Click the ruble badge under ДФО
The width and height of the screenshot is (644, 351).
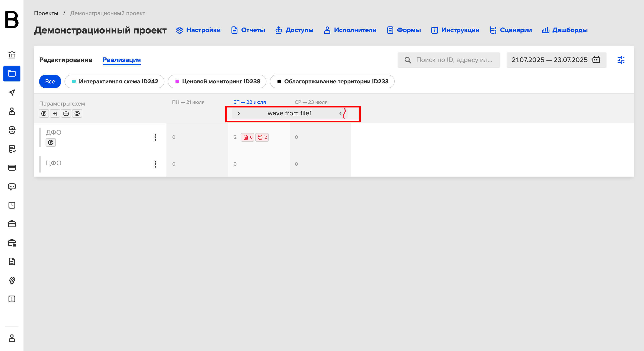(x=51, y=142)
